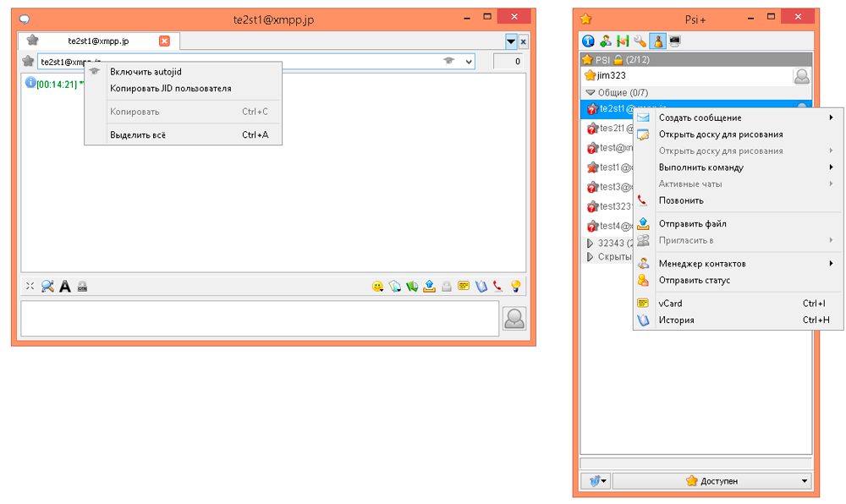
Task: Open the tab list dropdown arrow in chat window
Action: point(511,41)
